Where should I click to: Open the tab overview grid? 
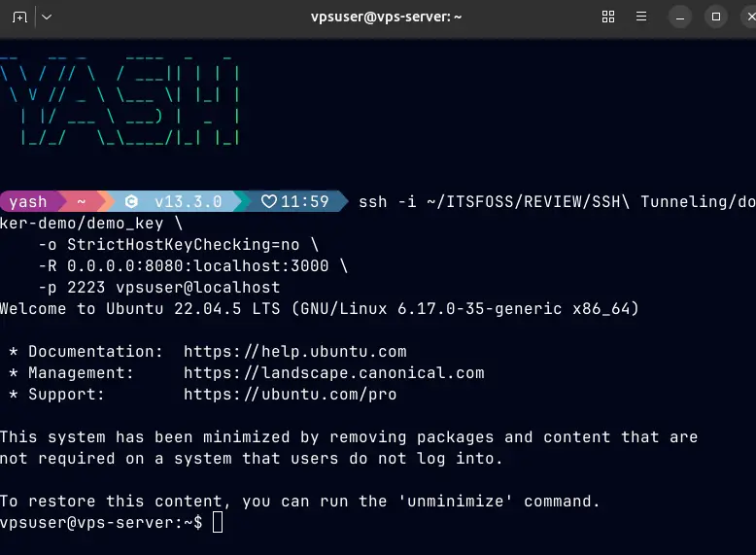pyautogui.click(x=608, y=17)
